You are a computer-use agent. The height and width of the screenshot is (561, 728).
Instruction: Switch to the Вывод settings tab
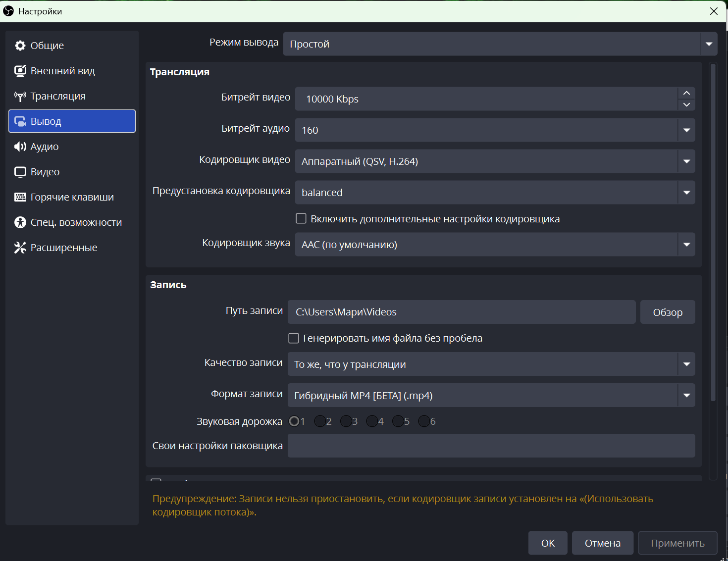point(72,121)
